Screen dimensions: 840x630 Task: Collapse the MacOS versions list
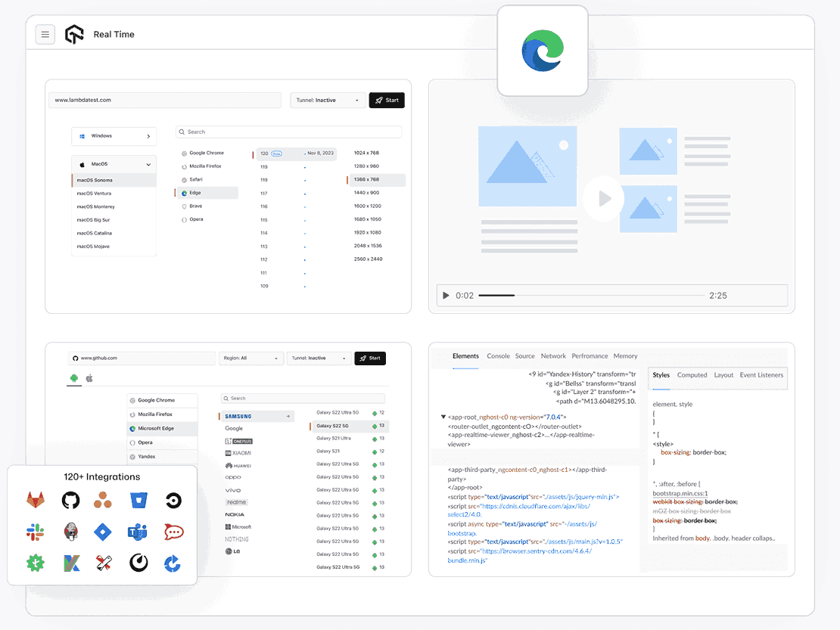[114, 164]
